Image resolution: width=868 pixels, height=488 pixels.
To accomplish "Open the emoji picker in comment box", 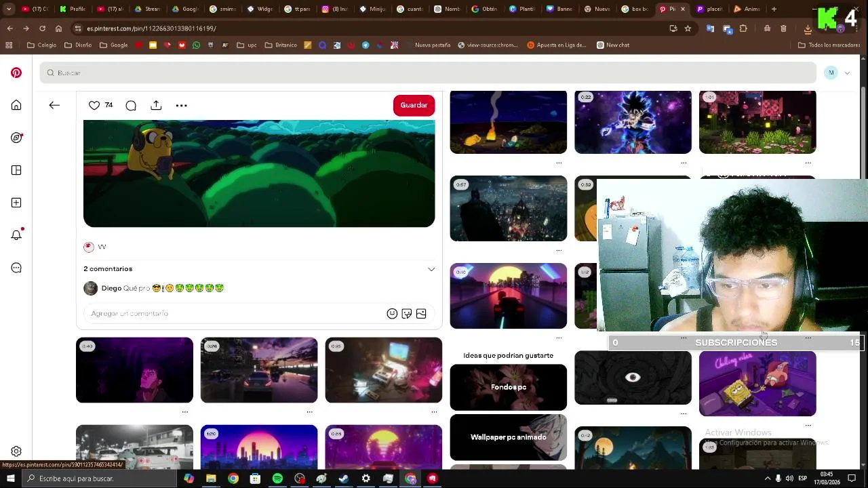I will point(392,313).
